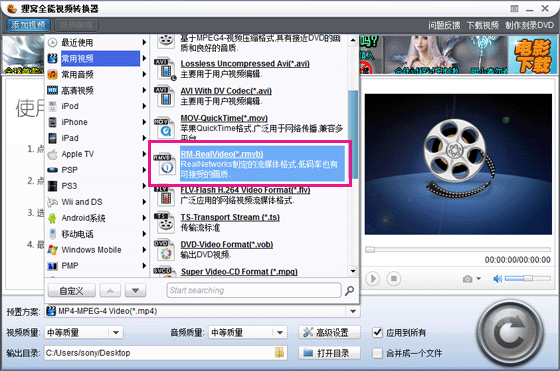Screen dimensions: 560x371
Task: Click the move-down arrow button beside 自定义
Action: (x=135, y=291)
